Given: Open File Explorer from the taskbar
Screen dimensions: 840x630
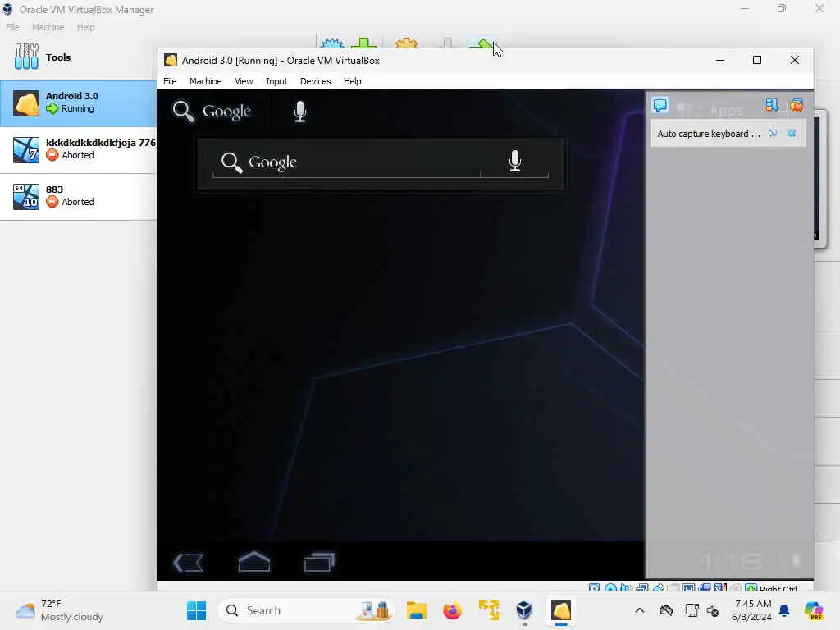Looking at the screenshot, I should point(416,610).
